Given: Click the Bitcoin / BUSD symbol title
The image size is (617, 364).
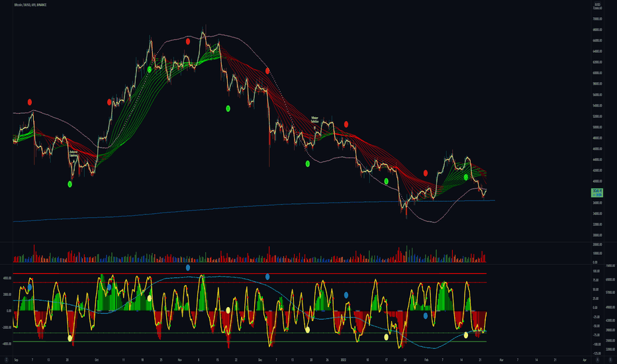Looking at the screenshot, I should point(30,5).
